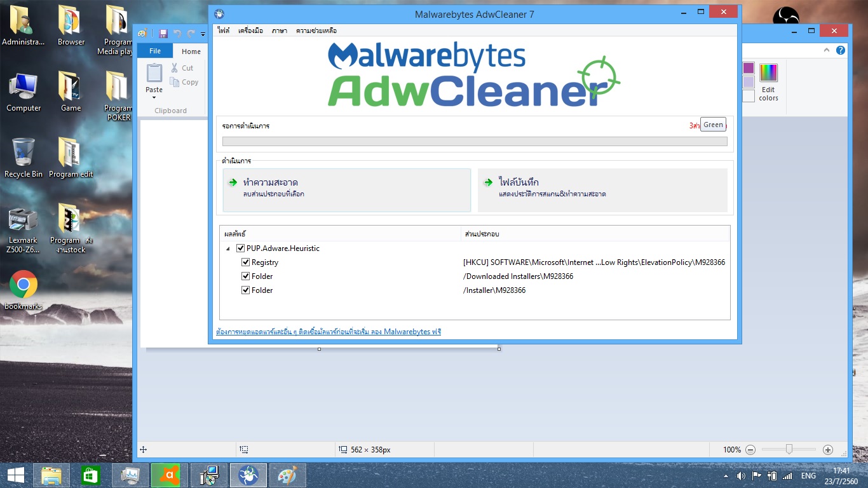This screenshot has height=488, width=868.
Task: Open the Windows Start button
Action: click(16, 475)
